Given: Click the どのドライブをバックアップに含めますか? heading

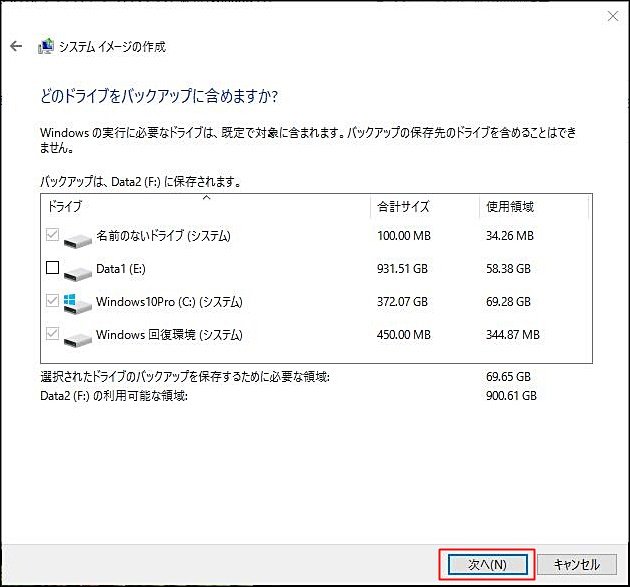Looking at the screenshot, I should click(x=159, y=96).
